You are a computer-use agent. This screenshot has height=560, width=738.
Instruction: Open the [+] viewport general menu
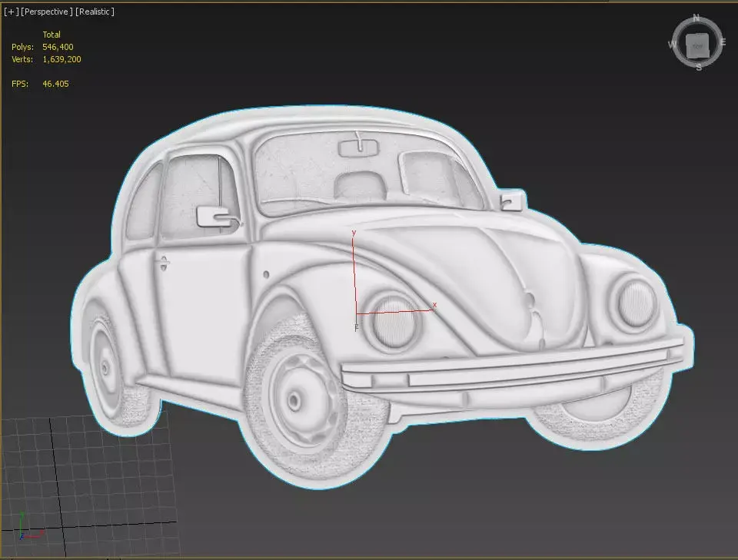12,12
